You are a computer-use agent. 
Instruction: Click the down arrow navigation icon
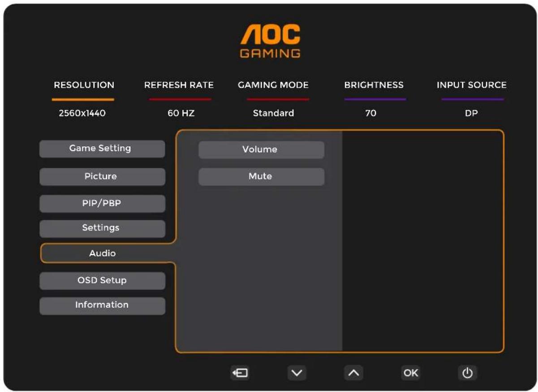click(297, 373)
